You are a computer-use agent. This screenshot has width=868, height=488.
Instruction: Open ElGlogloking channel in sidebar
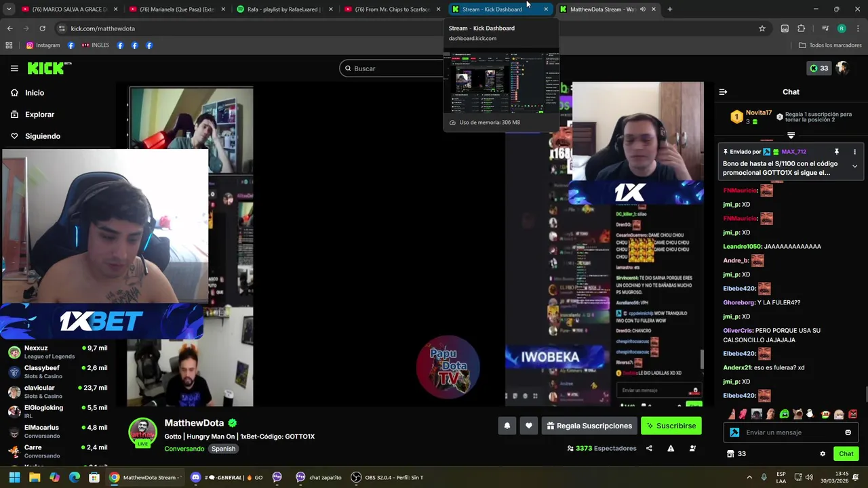[x=58, y=411]
